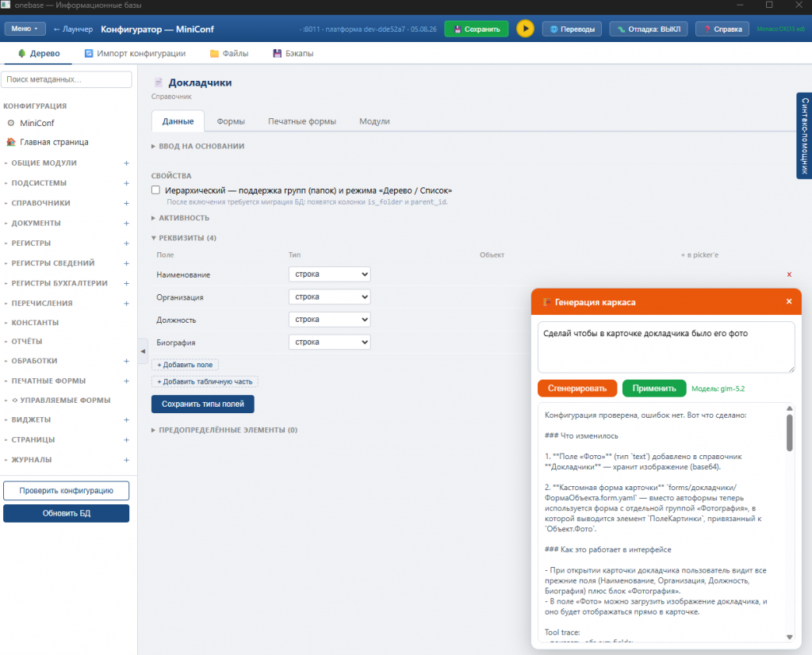The width and height of the screenshot is (812, 655).
Task: Open the Бэкапы tab
Action: click(293, 53)
